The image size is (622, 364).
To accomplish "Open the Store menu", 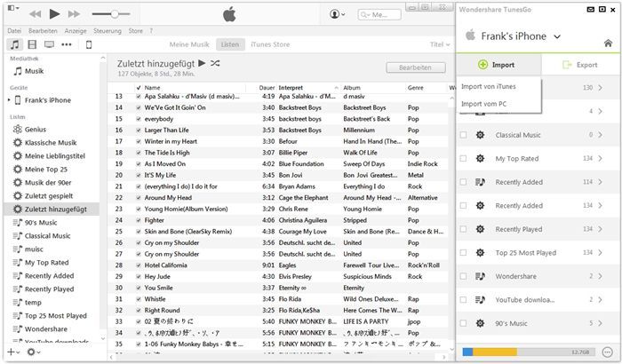I will [136, 30].
